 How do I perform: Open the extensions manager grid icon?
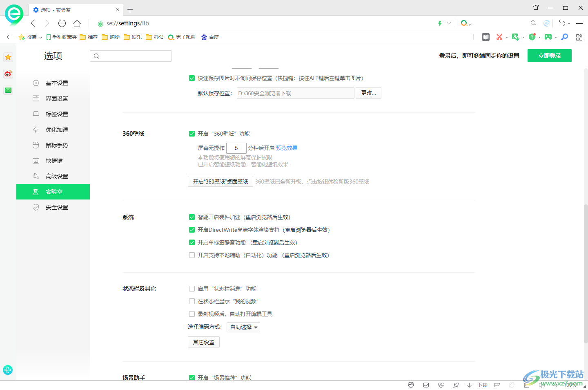(579, 37)
